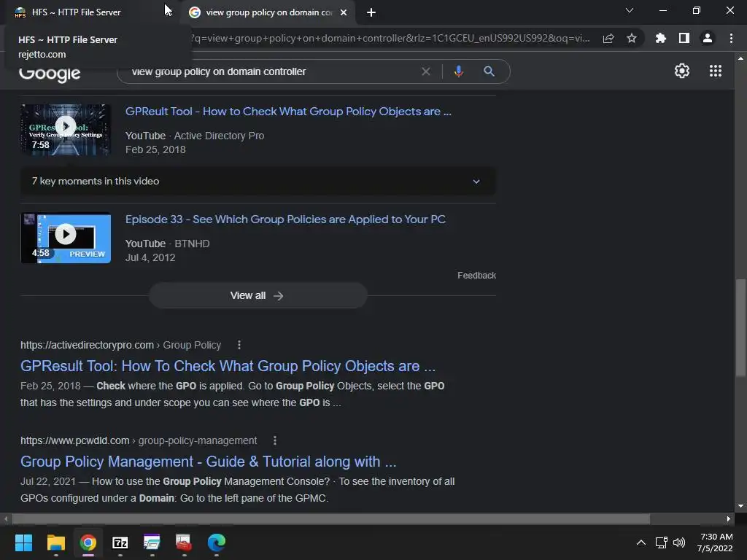
Task: Toggle the Chrome side panel icon
Action: tap(684, 39)
